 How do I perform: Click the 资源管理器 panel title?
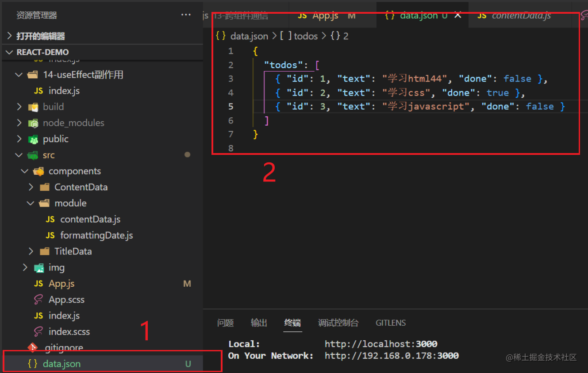[x=37, y=15]
